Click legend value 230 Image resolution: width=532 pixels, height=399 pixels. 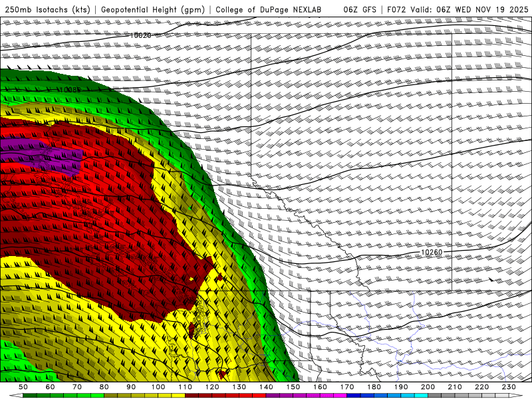pyautogui.click(x=509, y=387)
